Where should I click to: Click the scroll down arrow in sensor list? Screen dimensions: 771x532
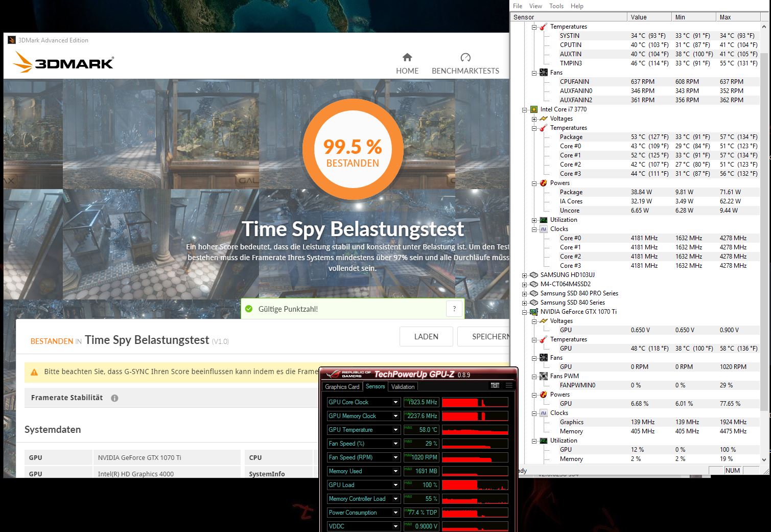(764, 459)
